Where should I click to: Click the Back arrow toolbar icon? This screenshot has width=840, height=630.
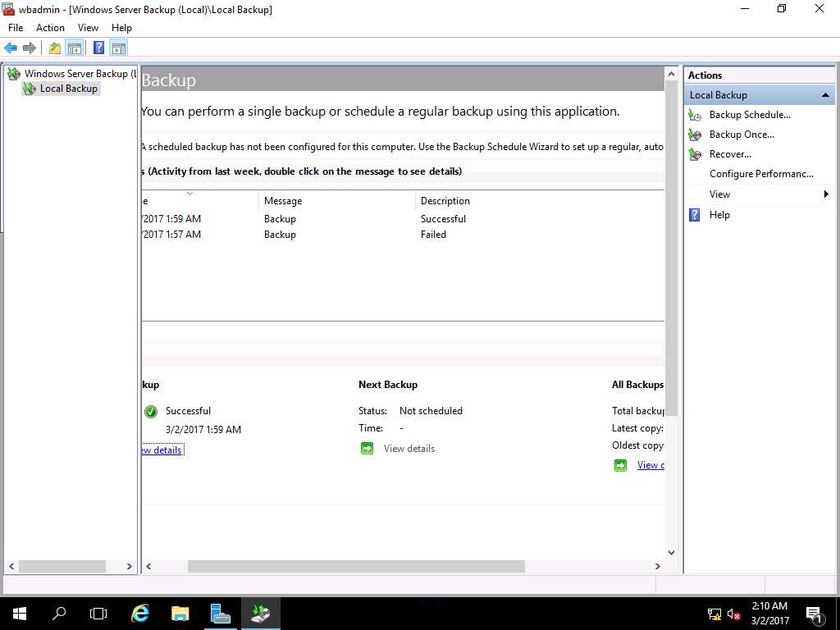coord(11,48)
